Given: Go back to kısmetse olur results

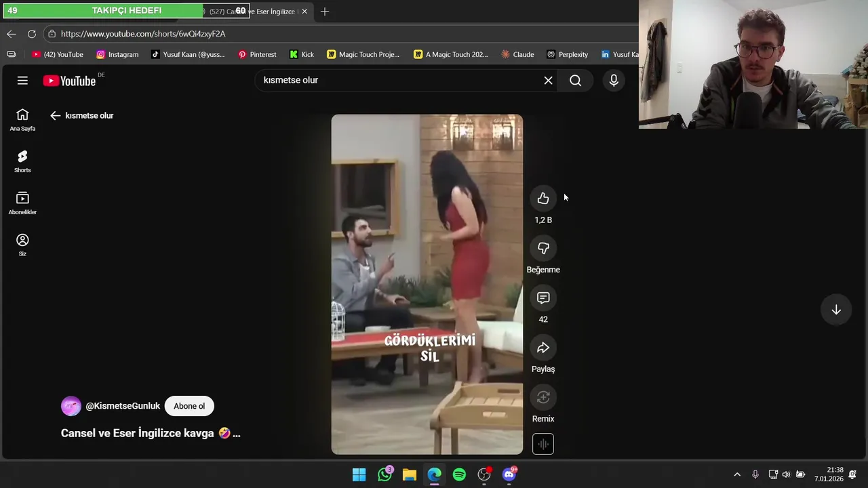Looking at the screenshot, I should (x=56, y=116).
